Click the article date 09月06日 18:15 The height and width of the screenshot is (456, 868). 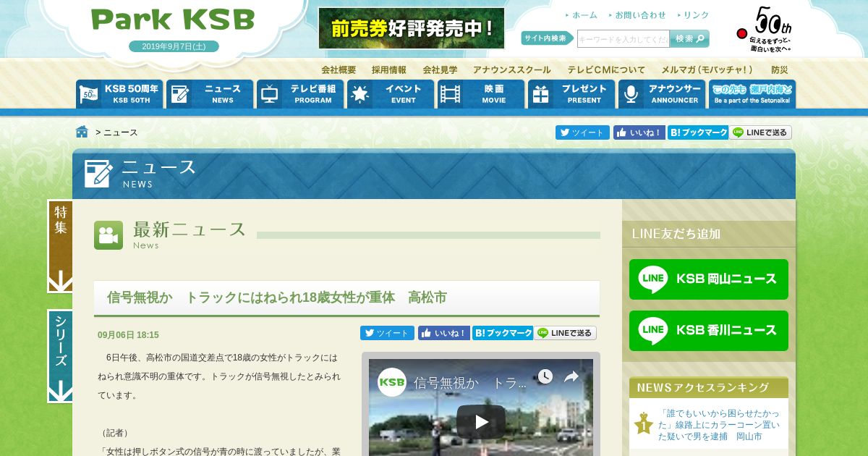(x=128, y=335)
